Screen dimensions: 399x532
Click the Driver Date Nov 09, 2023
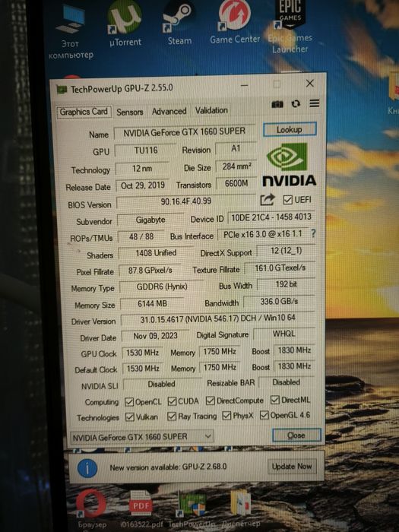(155, 336)
